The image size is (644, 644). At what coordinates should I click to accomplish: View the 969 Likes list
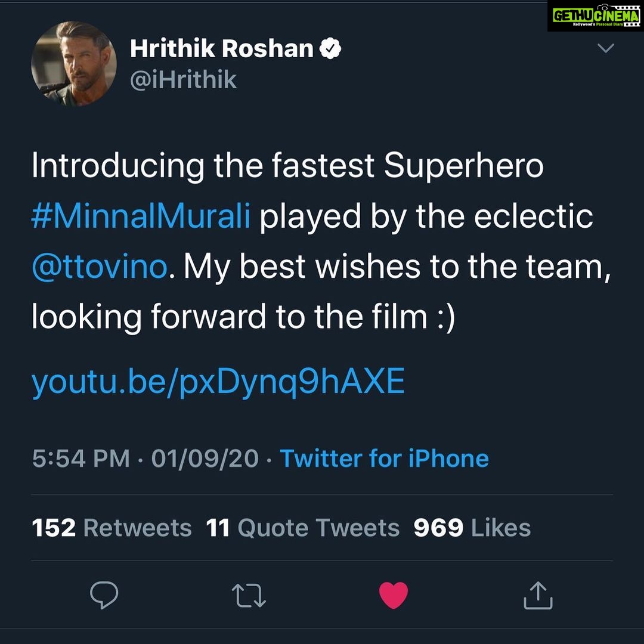coord(472,528)
